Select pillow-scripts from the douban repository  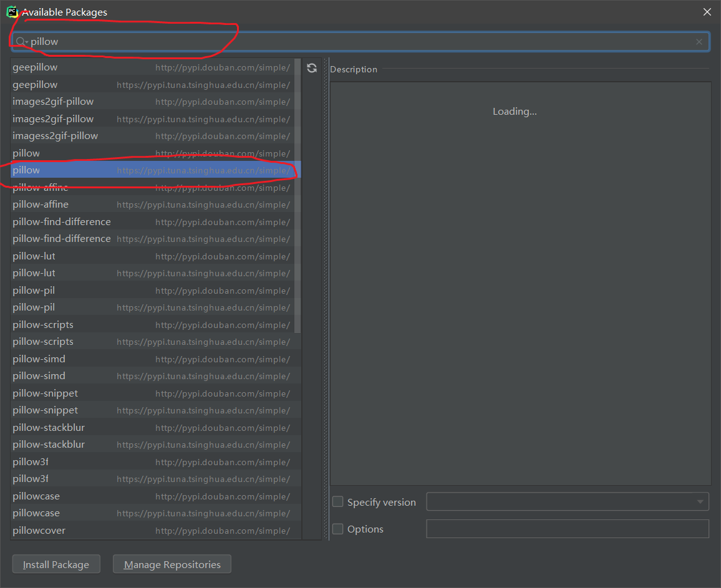click(152, 325)
